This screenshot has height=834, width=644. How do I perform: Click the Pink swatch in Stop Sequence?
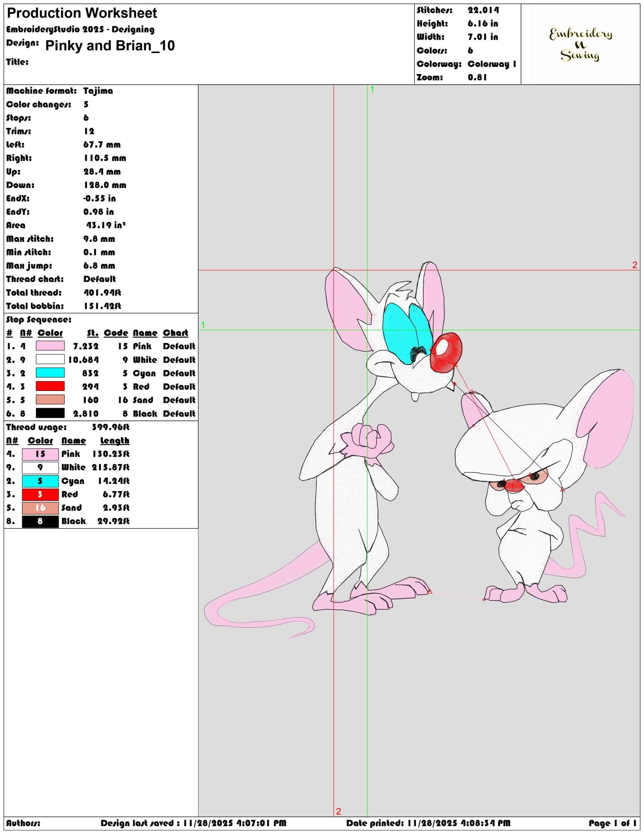tap(50, 346)
